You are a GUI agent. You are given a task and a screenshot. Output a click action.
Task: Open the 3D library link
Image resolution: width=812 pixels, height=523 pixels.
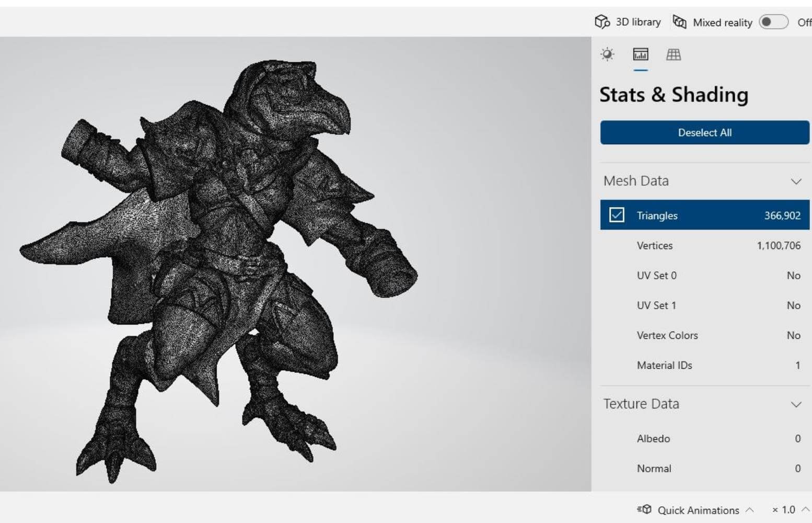pos(638,22)
